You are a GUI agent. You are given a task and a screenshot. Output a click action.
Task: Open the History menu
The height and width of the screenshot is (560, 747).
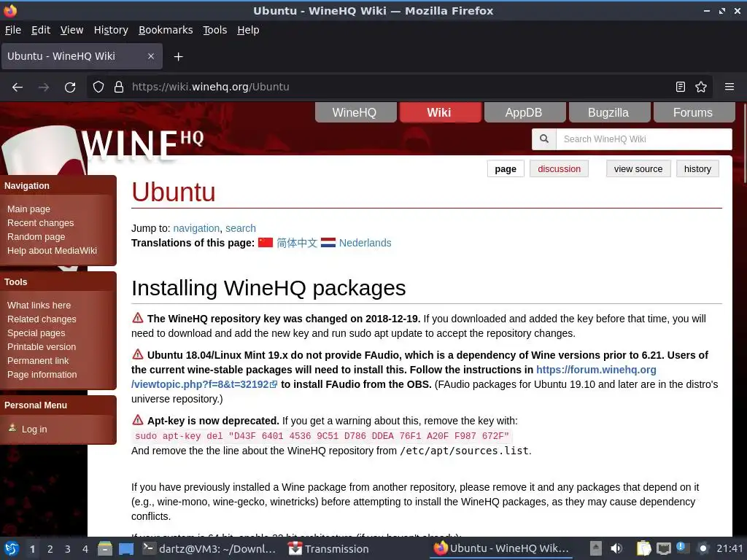pos(111,30)
